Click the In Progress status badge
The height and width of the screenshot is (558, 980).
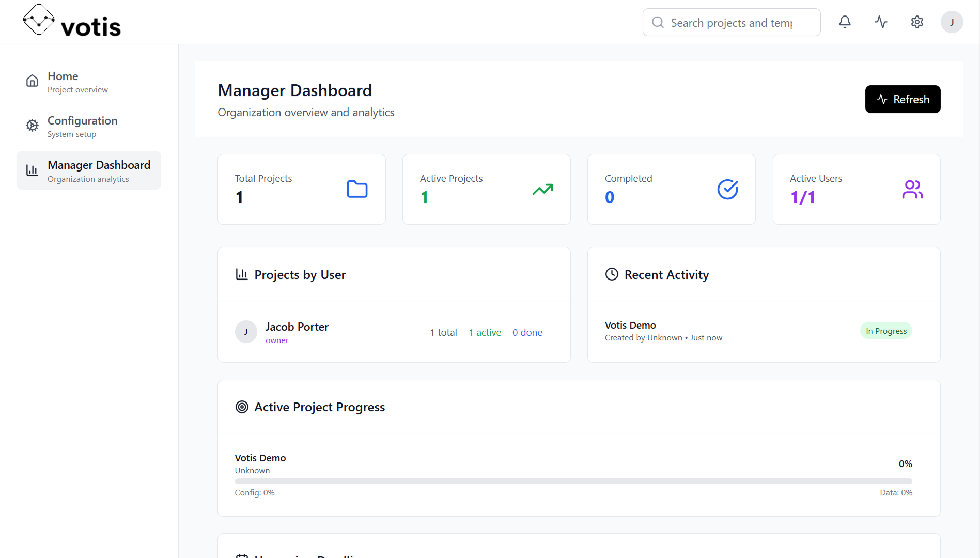click(886, 331)
